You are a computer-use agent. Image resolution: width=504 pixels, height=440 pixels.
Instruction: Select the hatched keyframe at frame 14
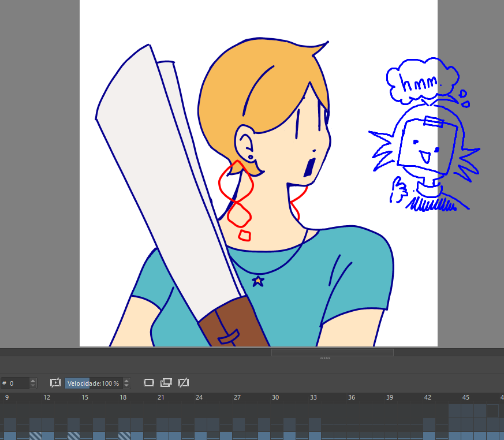pyautogui.click(x=73, y=436)
